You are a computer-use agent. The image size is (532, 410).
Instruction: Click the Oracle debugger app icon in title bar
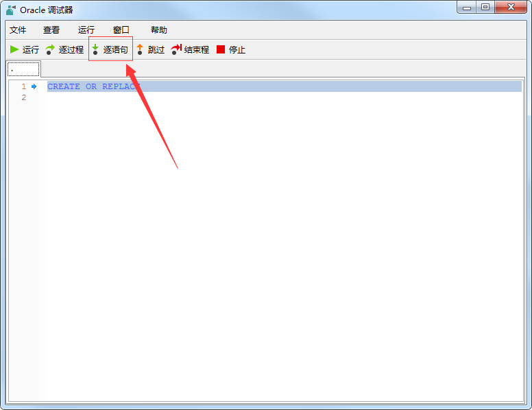(11, 10)
